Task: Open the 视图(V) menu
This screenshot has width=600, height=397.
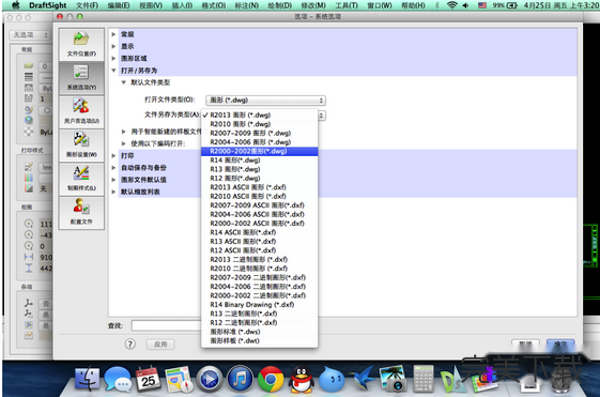Action: (151, 5)
